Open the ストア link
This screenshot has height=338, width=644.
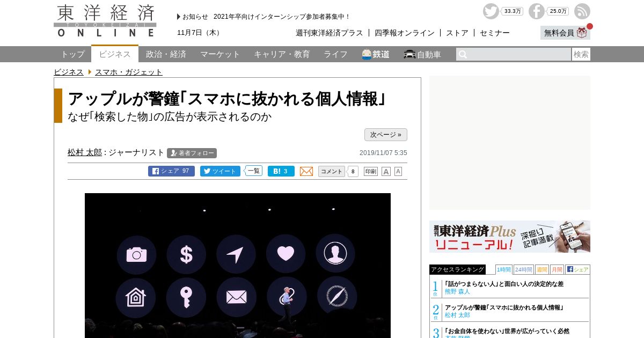tap(457, 33)
